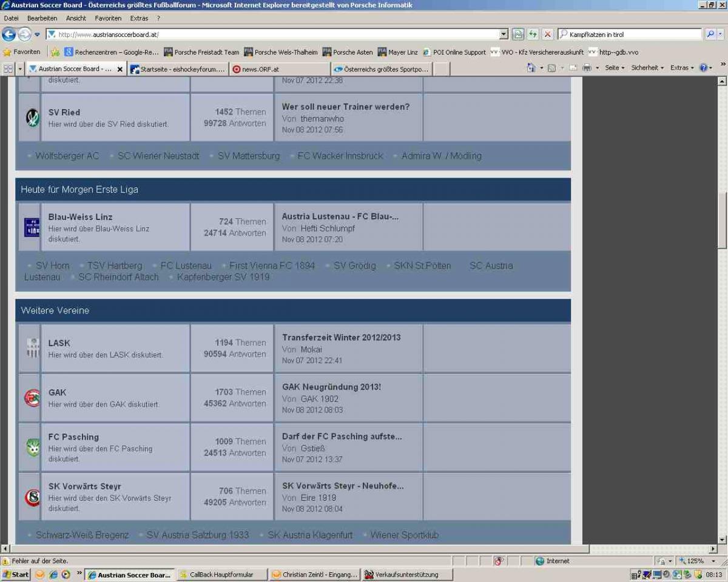Open Quick Tabs grid icon
728x582 pixels.
click(8, 69)
